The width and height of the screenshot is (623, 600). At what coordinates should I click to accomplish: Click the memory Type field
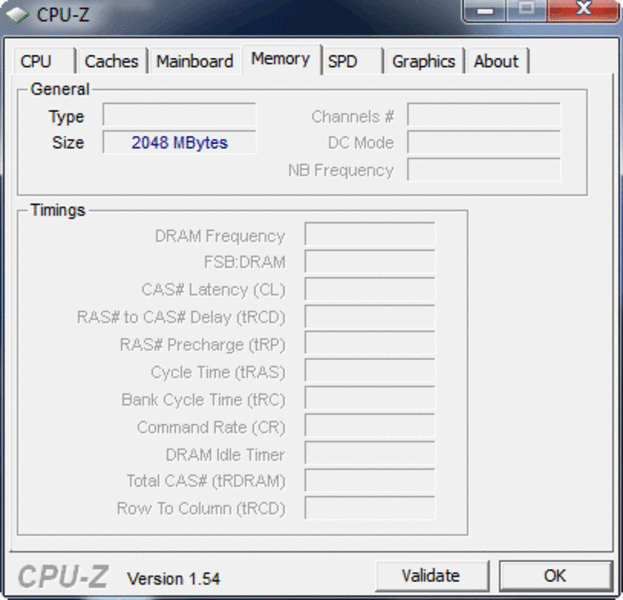(179, 115)
